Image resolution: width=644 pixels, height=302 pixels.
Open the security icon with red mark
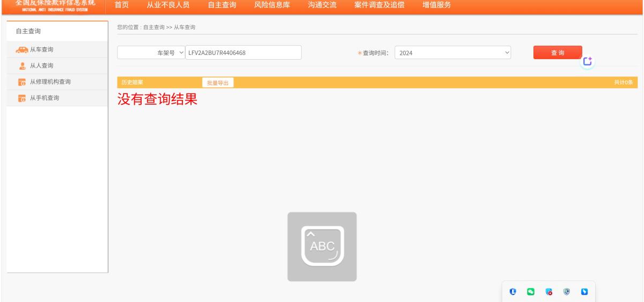(548, 292)
